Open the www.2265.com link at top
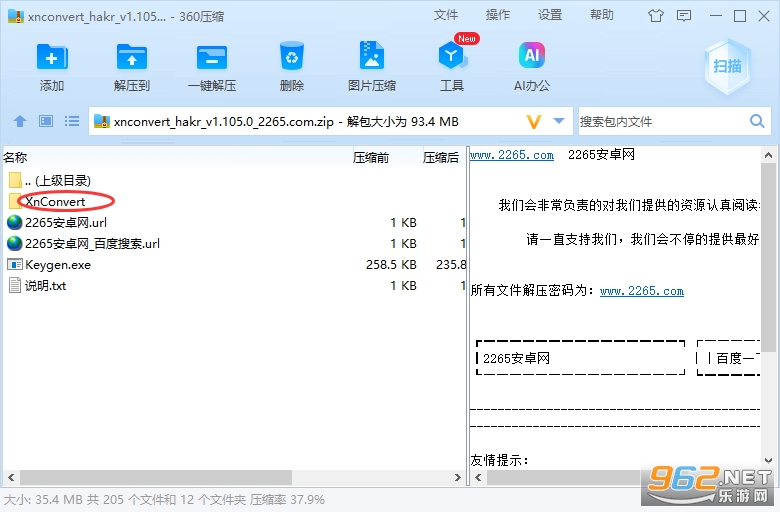Viewport: 780px width, 512px height. click(x=512, y=155)
